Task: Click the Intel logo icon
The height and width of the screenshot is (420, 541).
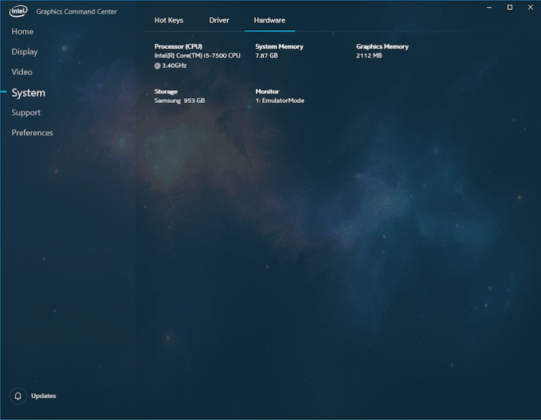Action: point(19,11)
